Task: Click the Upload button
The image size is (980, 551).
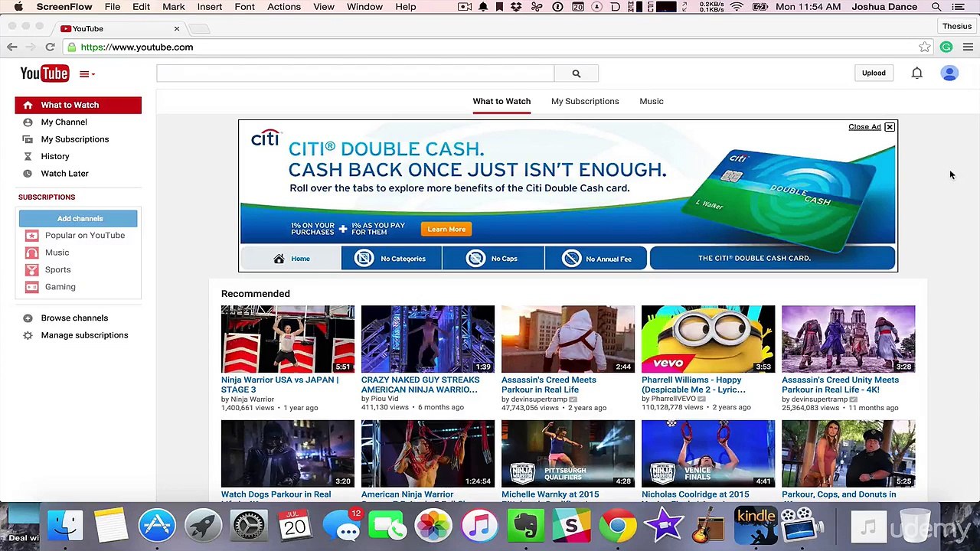Action: (874, 73)
